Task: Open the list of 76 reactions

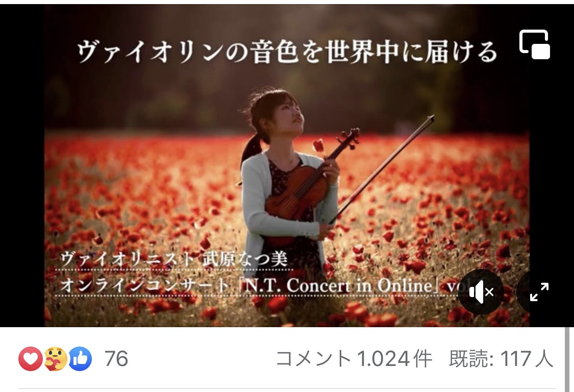Action: tap(116, 359)
